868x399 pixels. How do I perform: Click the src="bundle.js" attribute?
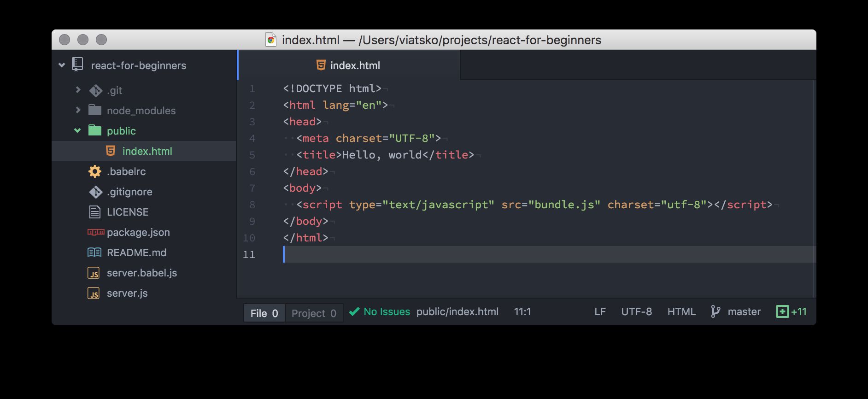pyautogui.click(x=551, y=205)
